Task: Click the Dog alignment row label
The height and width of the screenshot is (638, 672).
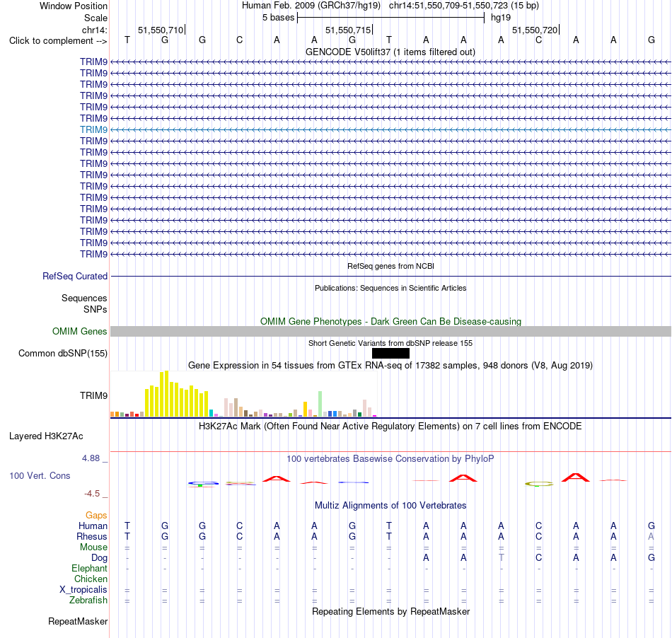Action: [x=99, y=558]
